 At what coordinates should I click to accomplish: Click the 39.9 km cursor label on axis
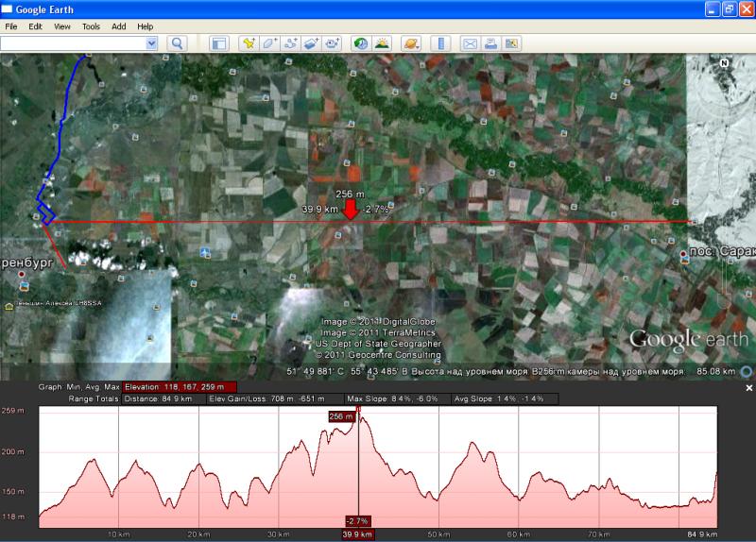click(x=357, y=534)
